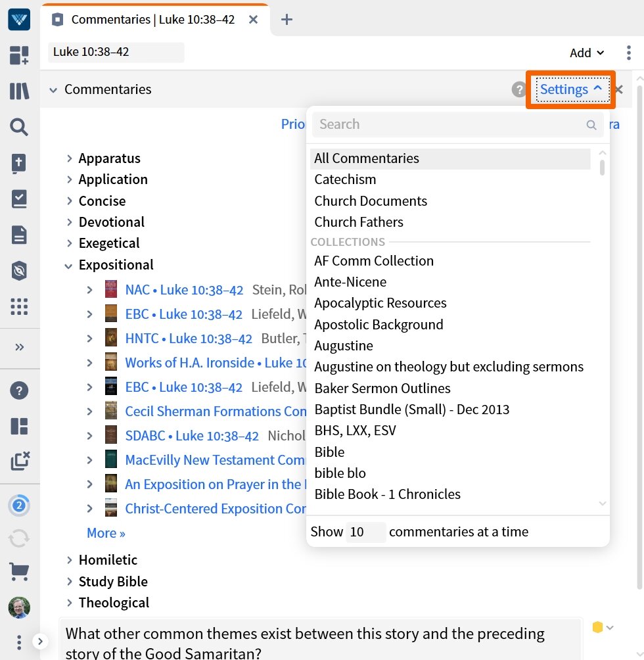Open SDABC • Luke 10:38–42 link
644x660 pixels.
192,436
